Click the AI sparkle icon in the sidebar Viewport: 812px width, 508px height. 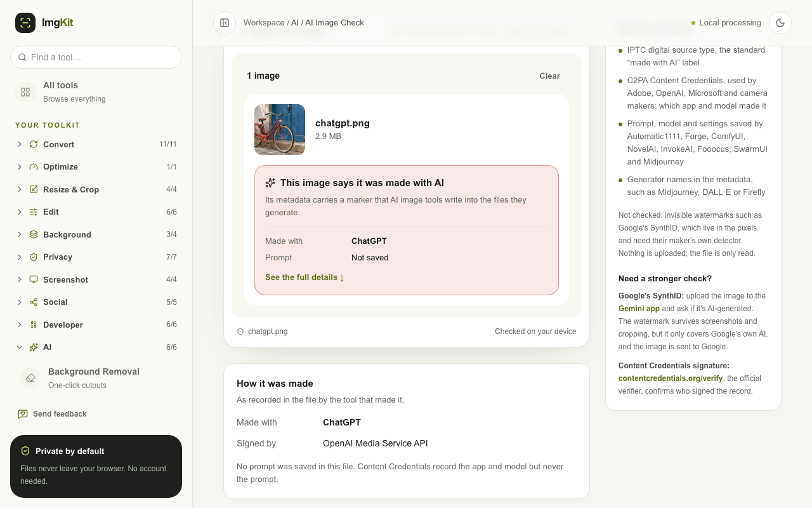point(34,347)
